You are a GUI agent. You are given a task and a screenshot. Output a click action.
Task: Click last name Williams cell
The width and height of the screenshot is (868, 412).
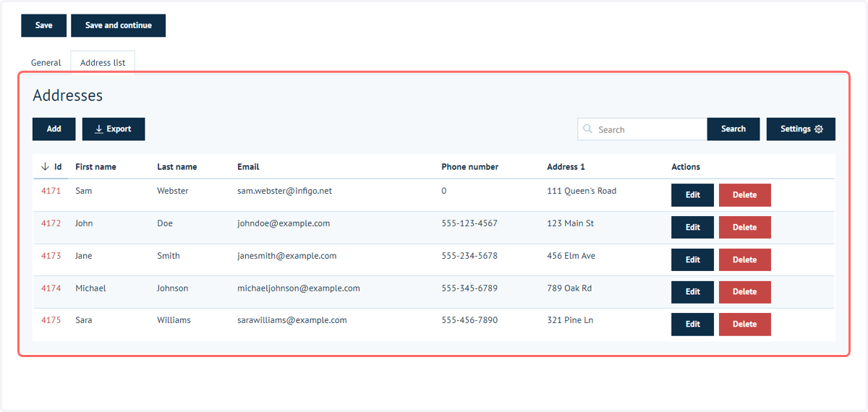[x=174, y=320]
